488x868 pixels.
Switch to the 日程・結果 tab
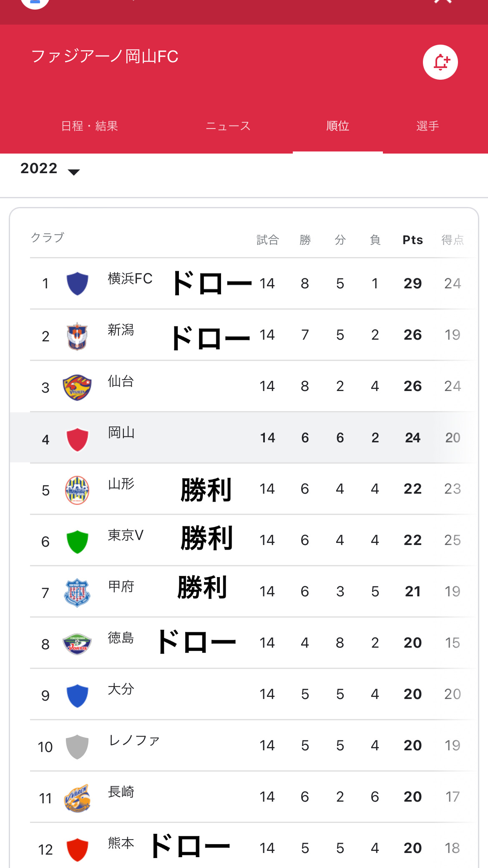90,126
